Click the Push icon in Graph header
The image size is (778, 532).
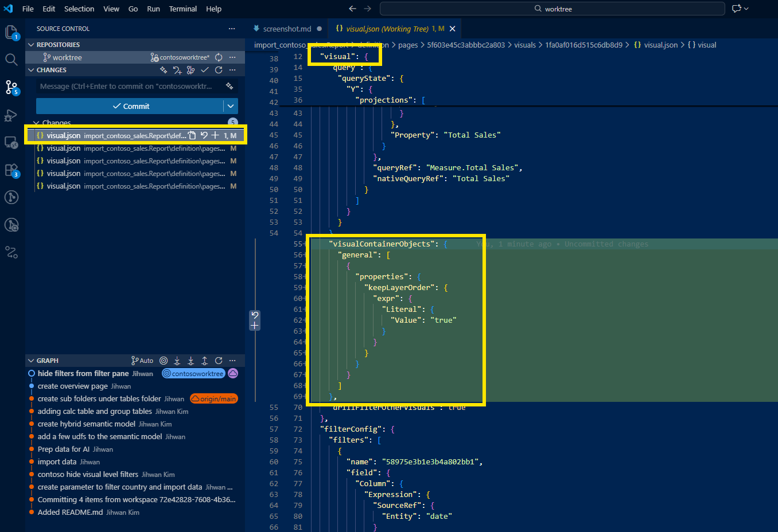[205, 361]
